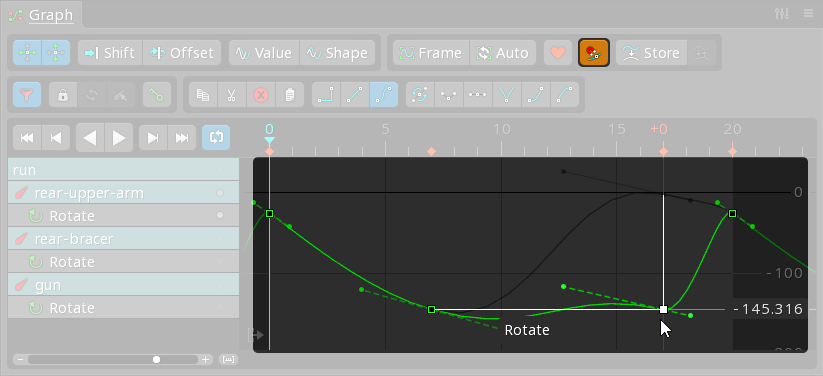Select the Shift keys button
The height and width of the screenshot is (376, 823).
point(110,53)
